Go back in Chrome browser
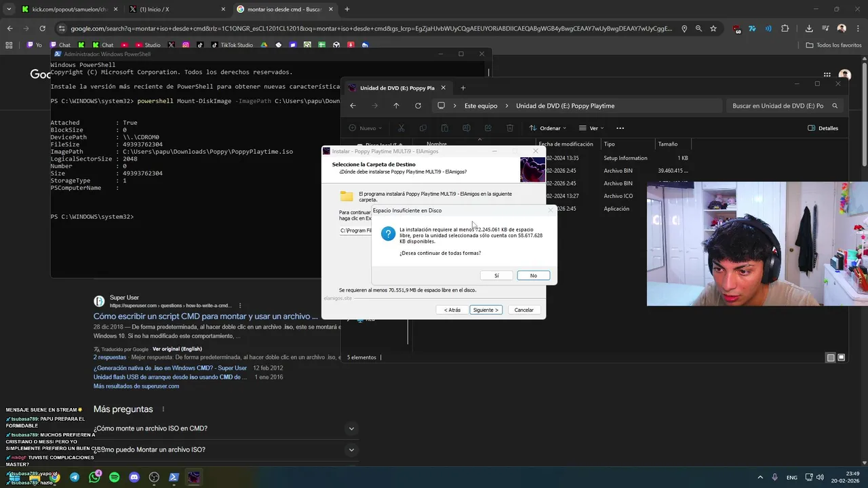 pos(9,28)
